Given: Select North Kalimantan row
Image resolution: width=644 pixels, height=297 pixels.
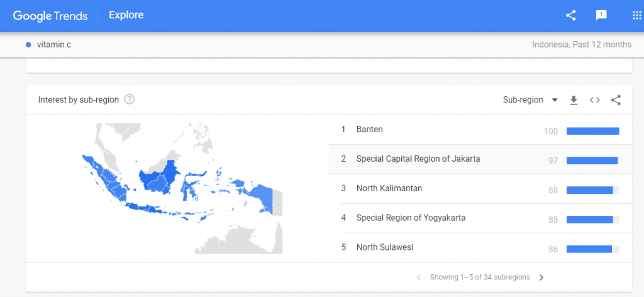Looking at the screenshot, I should (480, 189).
